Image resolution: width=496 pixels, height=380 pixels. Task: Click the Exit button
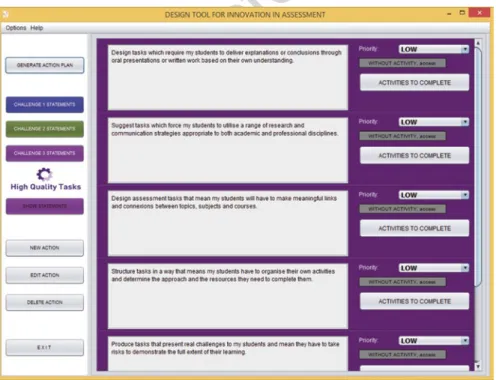pyautogui.click(x=45, y=347)
